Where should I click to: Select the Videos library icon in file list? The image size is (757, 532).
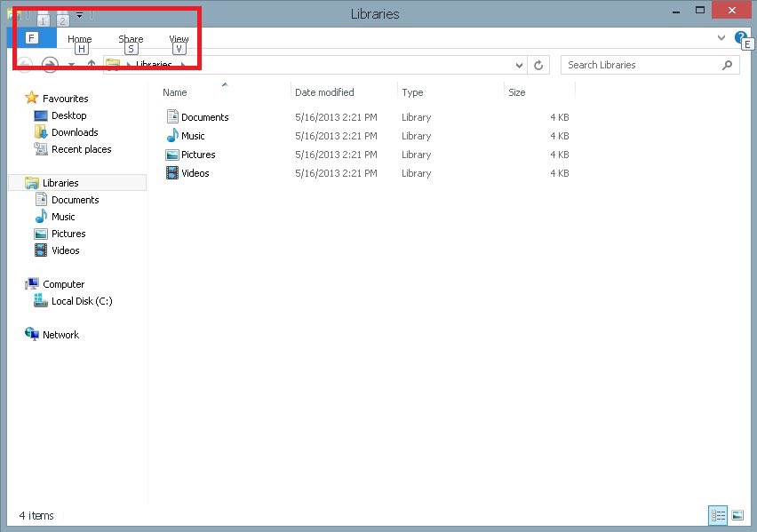[x=172, y=173]
